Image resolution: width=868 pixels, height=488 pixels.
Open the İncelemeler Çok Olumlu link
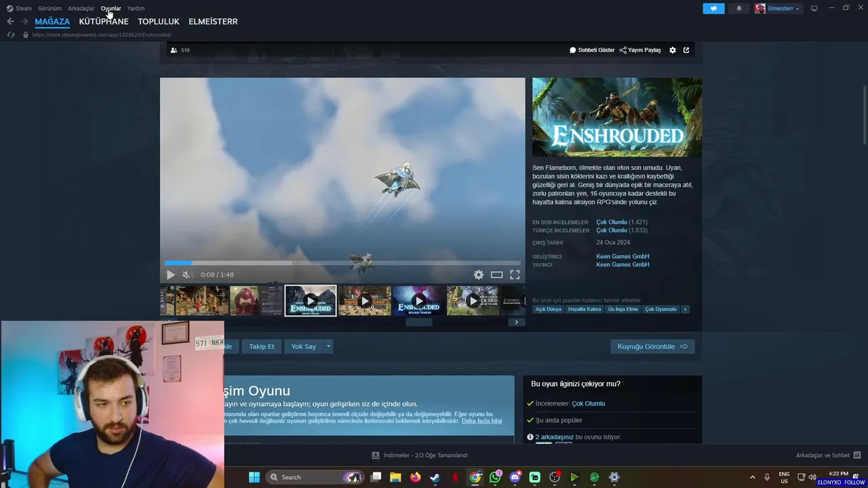588,403
